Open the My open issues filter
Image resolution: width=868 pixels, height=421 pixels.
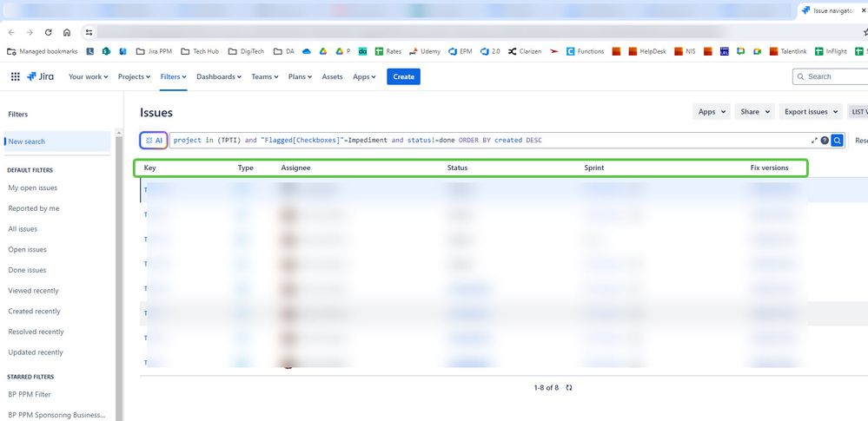click(x=33, y=188)
